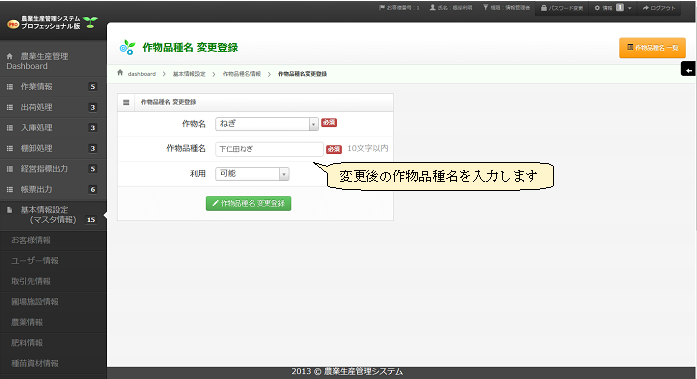Click ログアウト in the top bar
This screenshot has height=379, width=697.
point(659,8)
